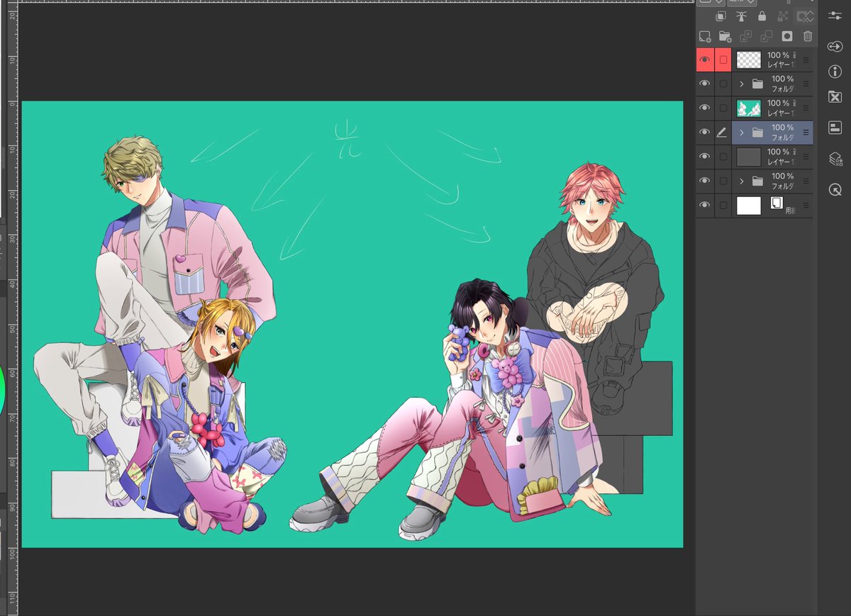Expand the highlighted selected folder
This screenshot has width=851, height=616.
[x=742, y=132]
